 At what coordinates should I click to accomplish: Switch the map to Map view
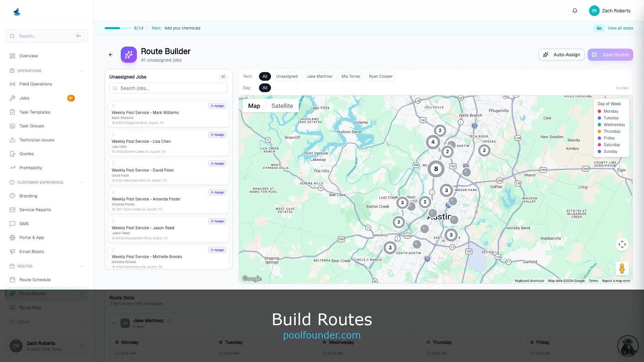pyautogui.click(x=254, y=106)
